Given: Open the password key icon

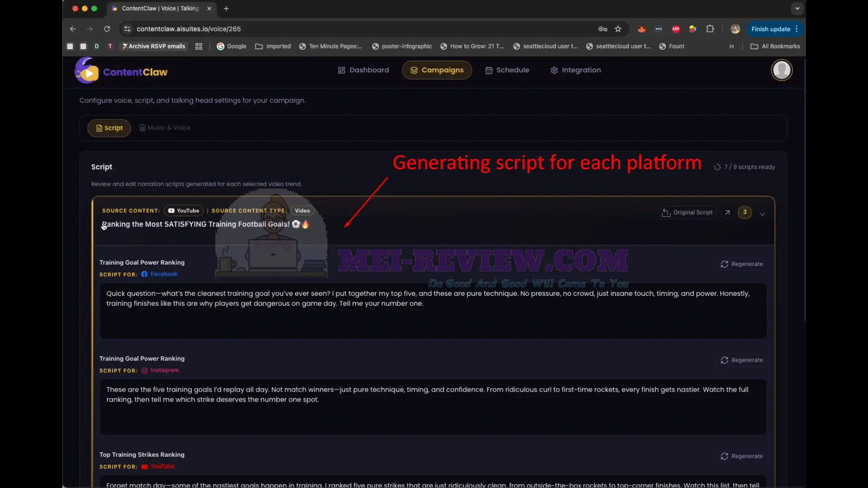Looking at the screenshot, I should click(602, 29).
